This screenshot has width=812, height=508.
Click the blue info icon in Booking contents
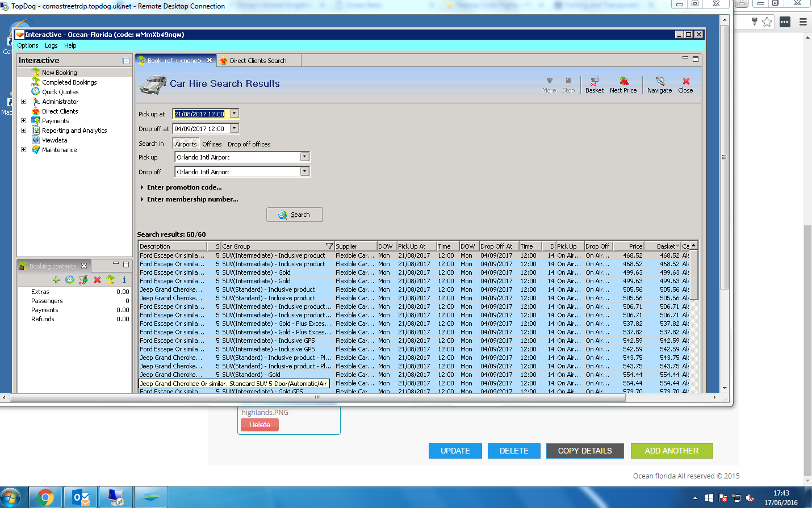tap(124, 280)
